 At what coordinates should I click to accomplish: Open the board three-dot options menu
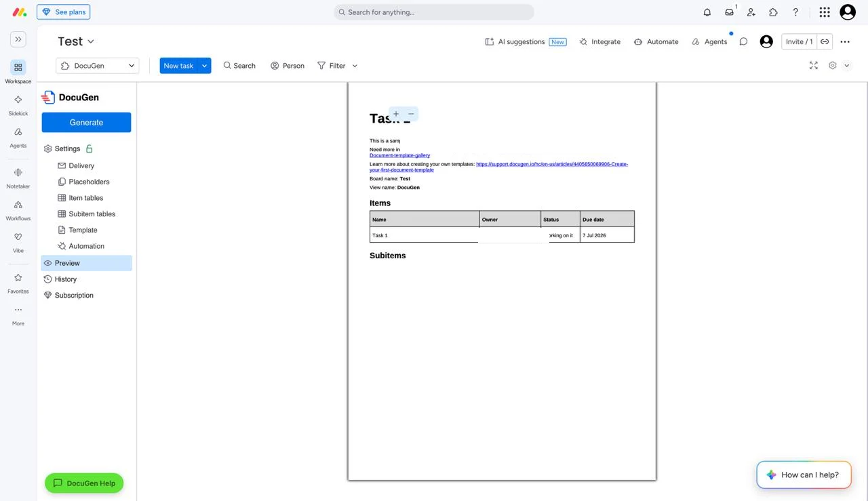pyautogui.click(x=845, y=41)
